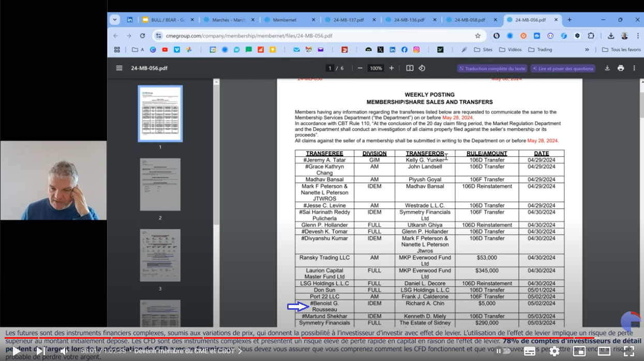Open miniplayer mode
The image size is (644, 361).
[x=579, y=351]
